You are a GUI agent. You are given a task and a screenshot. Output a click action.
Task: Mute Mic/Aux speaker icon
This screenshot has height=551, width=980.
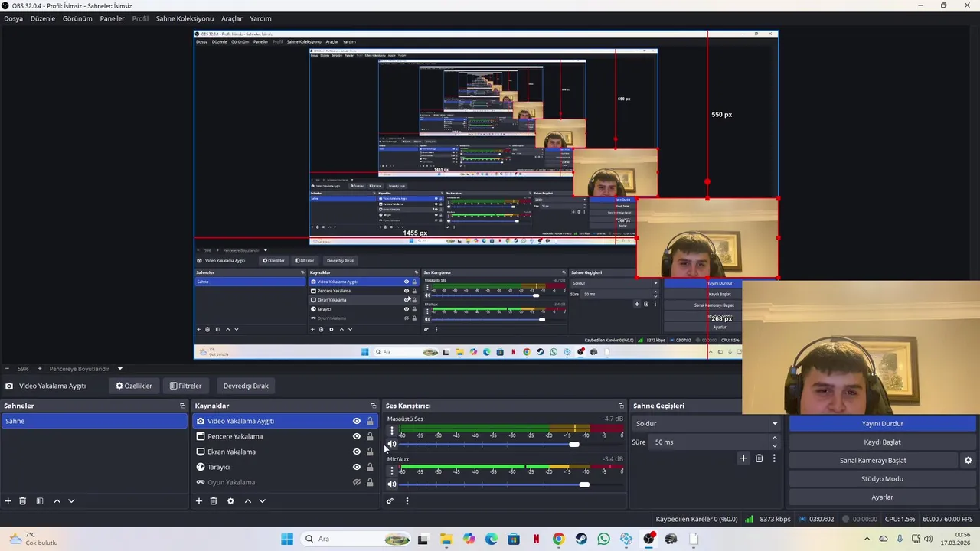(x=392, y=484)
